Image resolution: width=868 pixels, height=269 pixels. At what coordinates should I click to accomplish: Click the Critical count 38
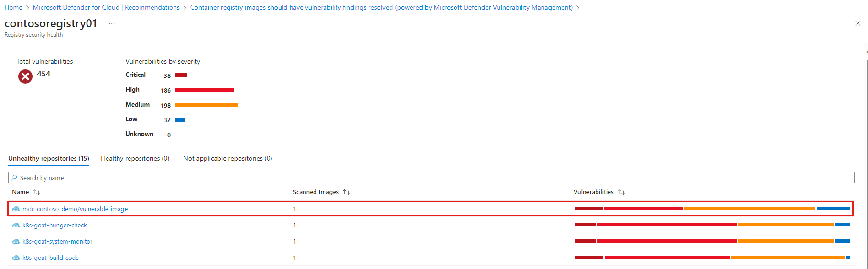pyautogui.click(x=167, y=76)
